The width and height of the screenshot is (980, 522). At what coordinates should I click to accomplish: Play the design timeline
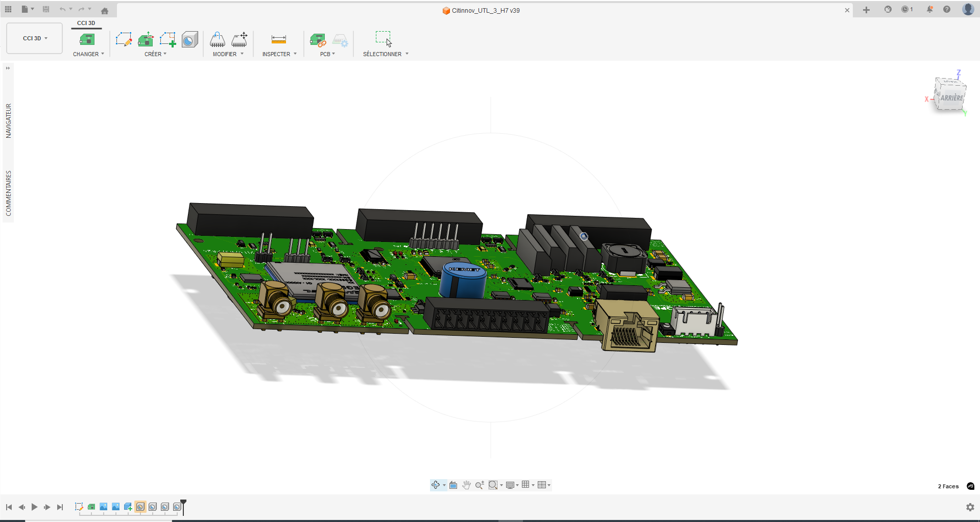point(34,507)
